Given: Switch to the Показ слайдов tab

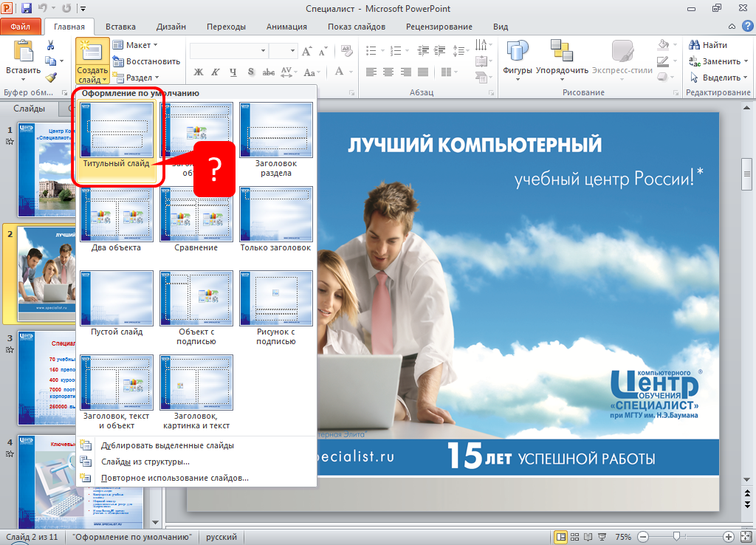Looking at the screenshot, I should tap(357, 27).
